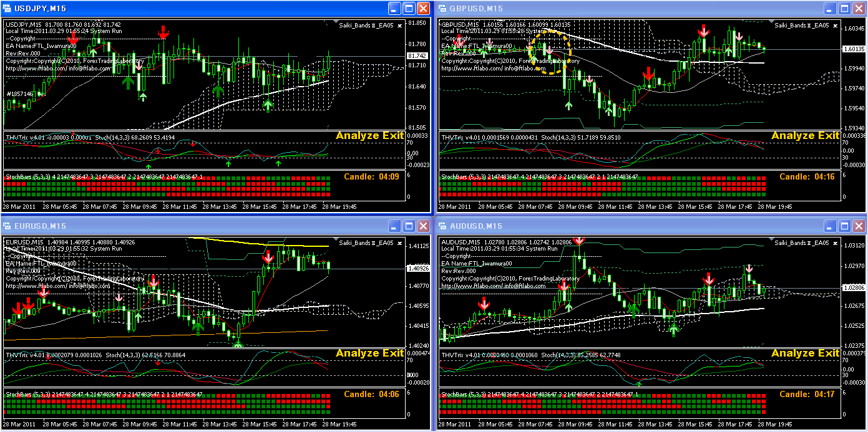Click "Analyze Exit" label in AUDUSD window

pyautogui.click(x=805, y=353)
